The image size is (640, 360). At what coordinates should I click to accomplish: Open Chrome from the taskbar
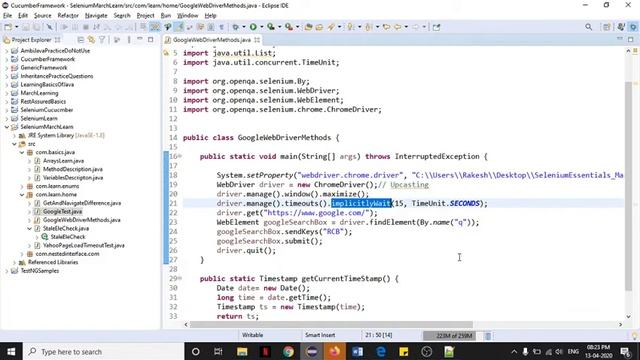pyautogui.click(x=288, y=351)
